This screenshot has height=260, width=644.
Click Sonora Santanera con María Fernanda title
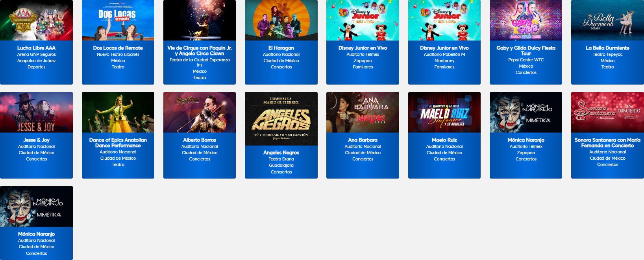pyautogui.click(x=607, y=143)
